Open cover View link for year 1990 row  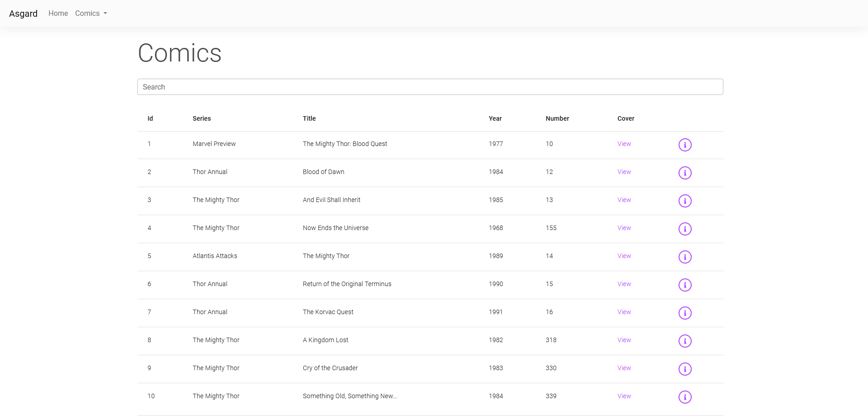click(624, 284)
